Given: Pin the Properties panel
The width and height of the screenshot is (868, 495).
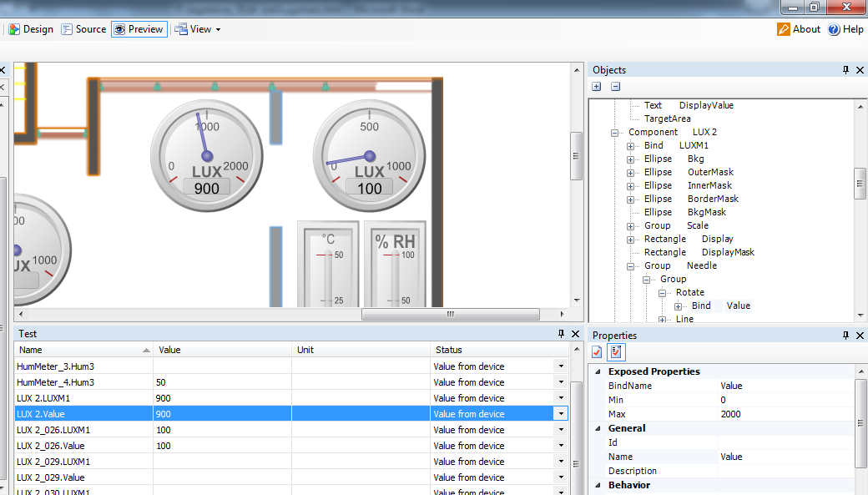Looking at the screenshot, I should (845, 335).
